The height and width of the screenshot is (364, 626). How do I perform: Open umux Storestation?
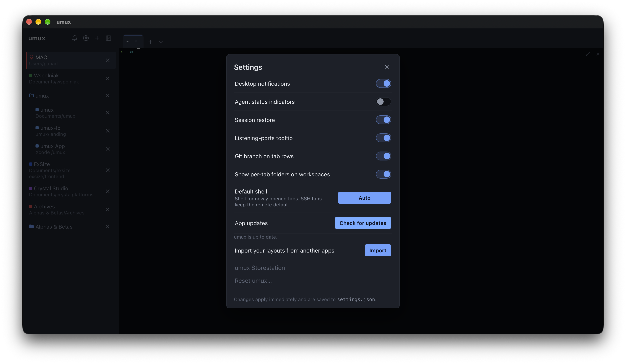(x=260, y=268)
